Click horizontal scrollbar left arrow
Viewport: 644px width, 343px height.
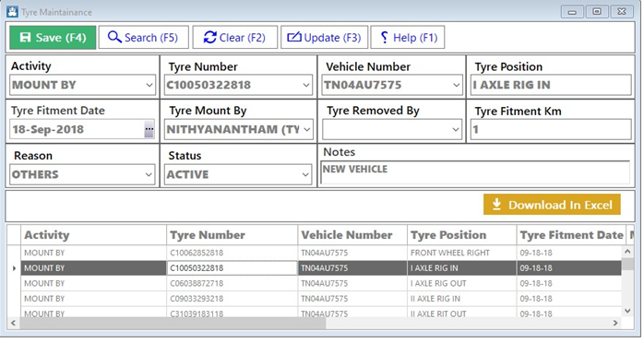pyautogui.click(x=13, y=324)
